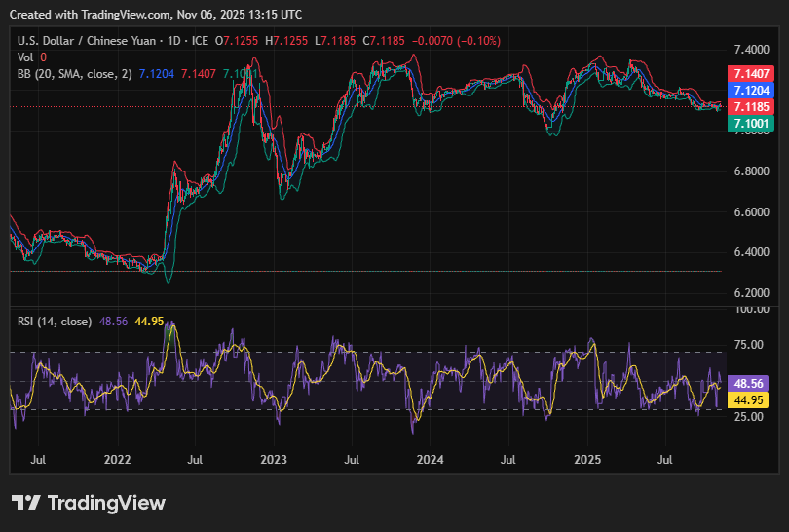Open the RSI (14, close) indicator legend
This screenshot has width=789, height=532.
[x=56, y=321]
